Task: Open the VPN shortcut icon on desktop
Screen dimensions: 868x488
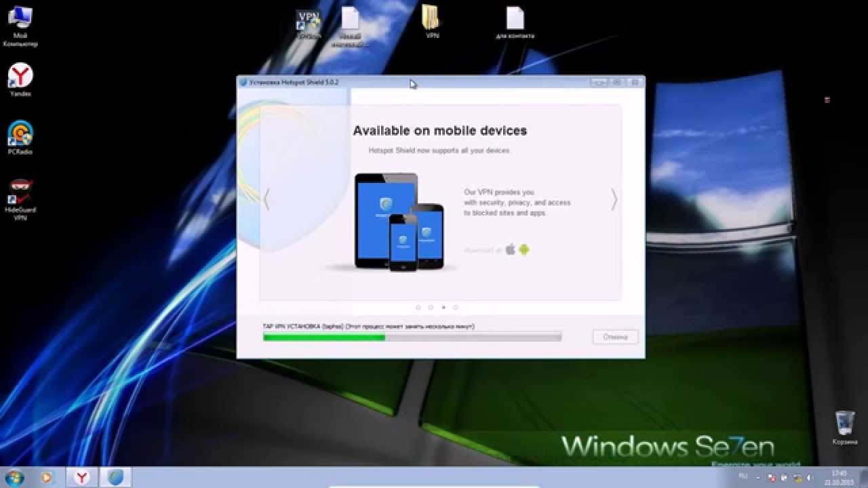Action: [309, 24]
